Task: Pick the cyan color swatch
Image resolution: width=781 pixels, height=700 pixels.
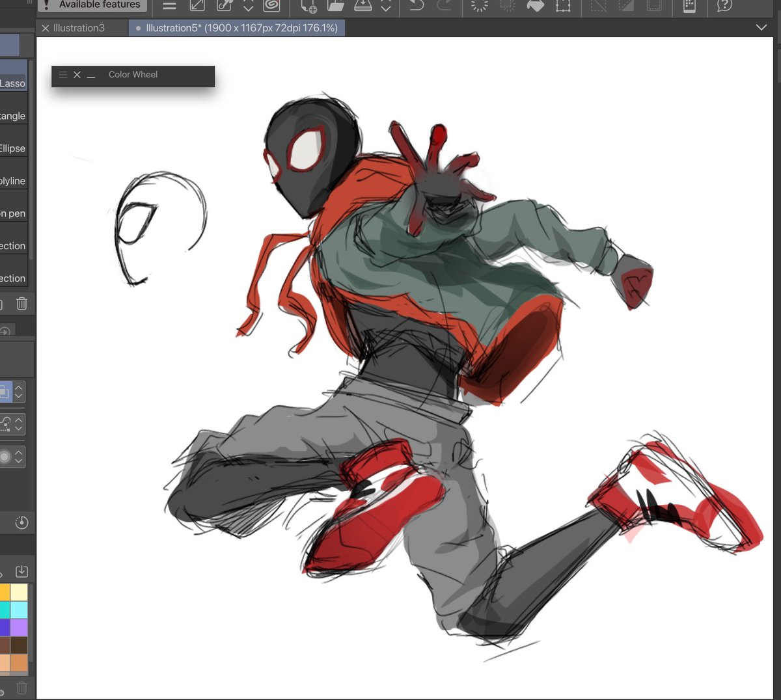Action: (5, 610)
